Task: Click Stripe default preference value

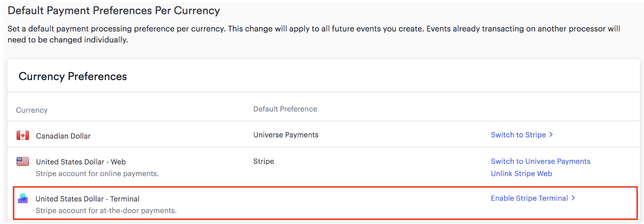Action: pos(263,161)
